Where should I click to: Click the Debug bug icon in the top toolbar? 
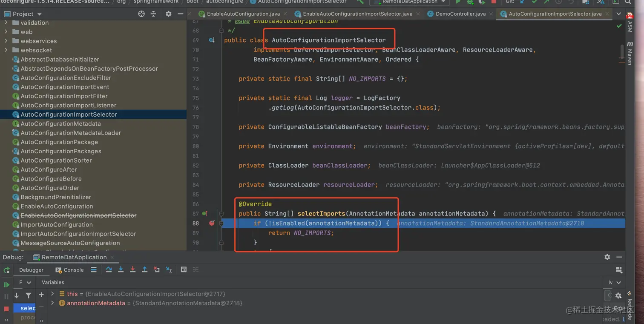(x=470, y=2)
